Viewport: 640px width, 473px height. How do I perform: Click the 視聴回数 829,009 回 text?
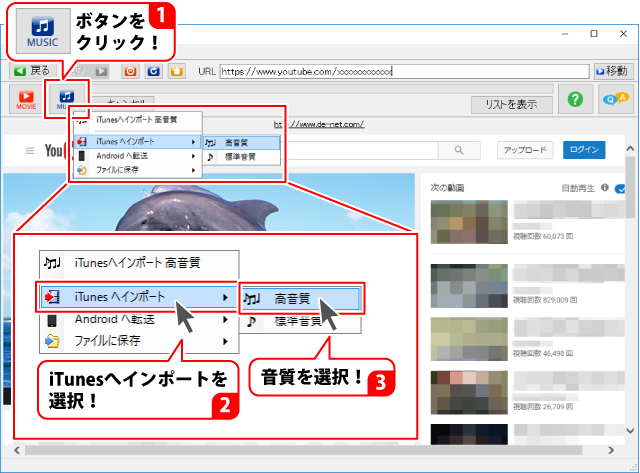545,300
